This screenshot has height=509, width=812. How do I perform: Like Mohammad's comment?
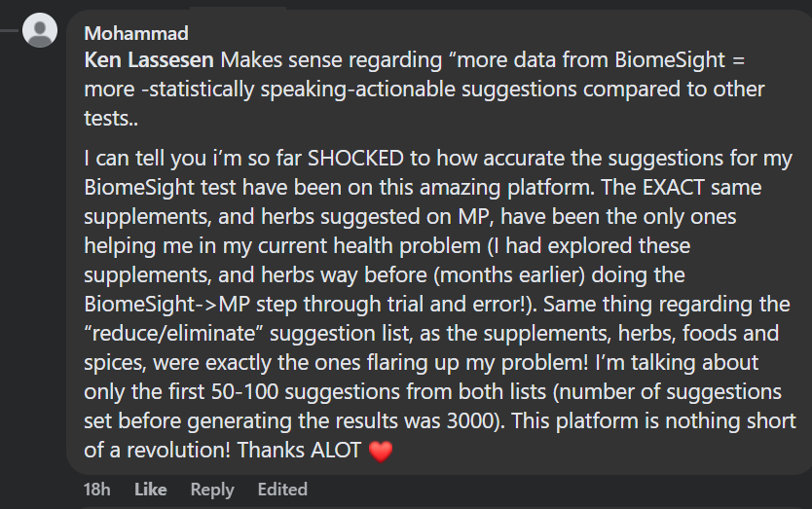(151, 490)
